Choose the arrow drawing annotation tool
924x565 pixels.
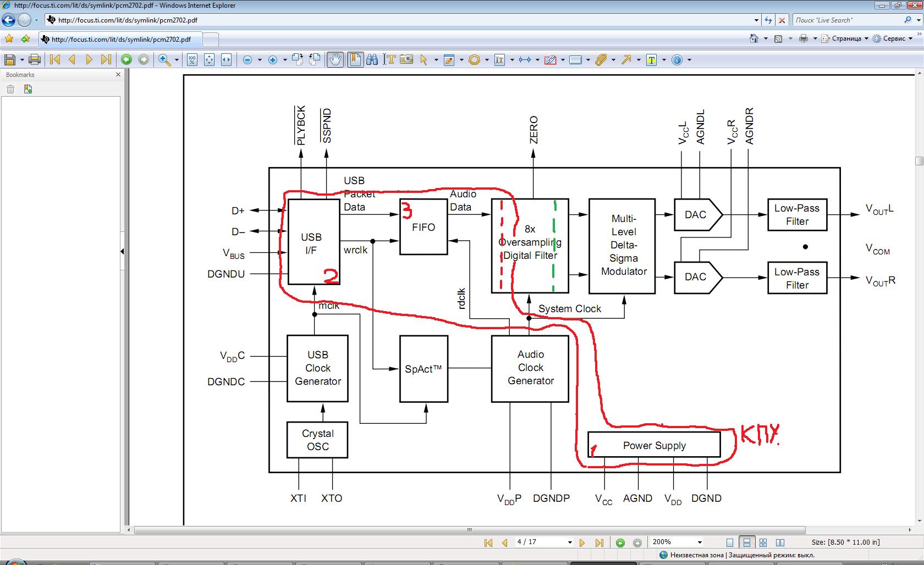click(626, 60)
